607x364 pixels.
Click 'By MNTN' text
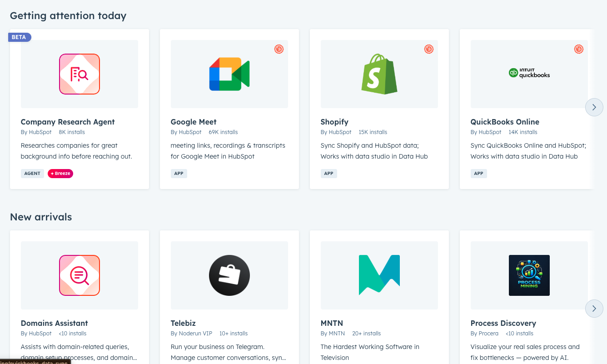(333, 334)
